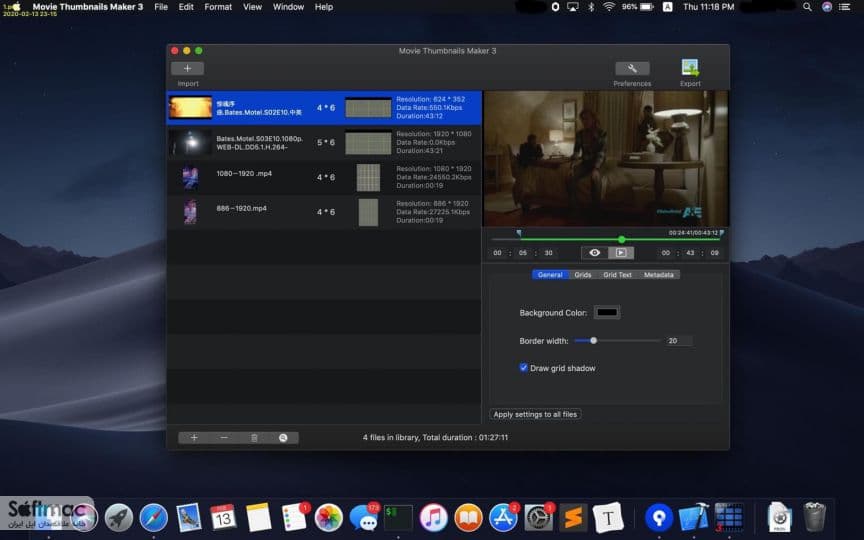The height and width of the screenshot is (540, 864).
Task: Click the Resolution: 1920 * 1080 text
Action: pos(434,134)
